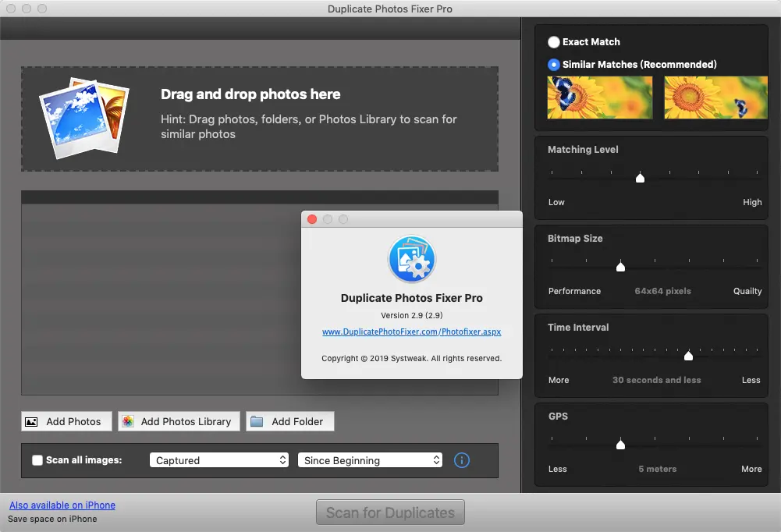Click the Version 2.9 (2.9) text

pyautogui.click(x=411, y=315)
